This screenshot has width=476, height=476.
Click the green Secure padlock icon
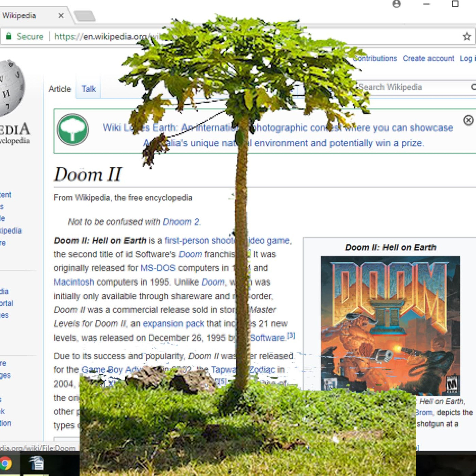[9, 36]
